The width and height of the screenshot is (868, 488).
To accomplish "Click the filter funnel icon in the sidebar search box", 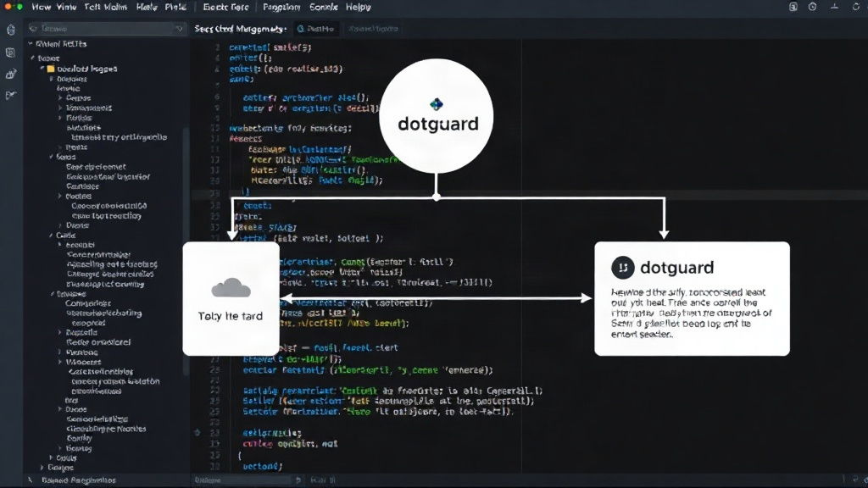I will (x=180, y=28).
